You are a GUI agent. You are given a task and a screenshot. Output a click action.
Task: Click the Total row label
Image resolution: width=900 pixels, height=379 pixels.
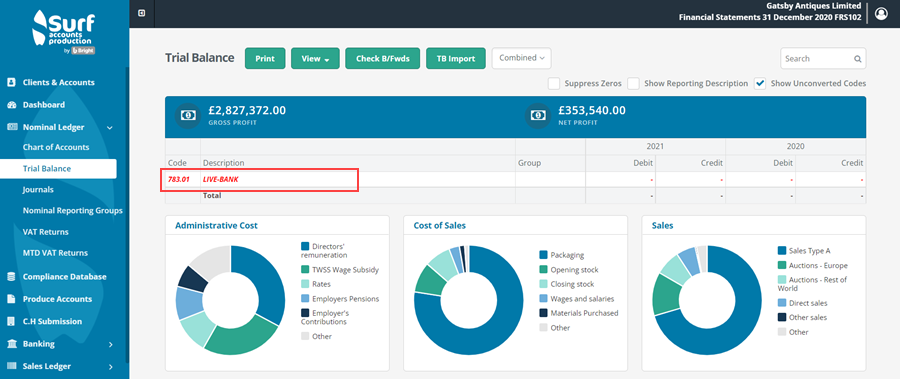(x=212, y=196)
